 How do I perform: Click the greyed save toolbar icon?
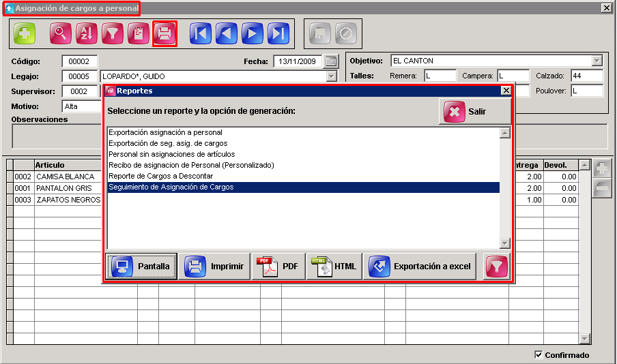pyautogui.click(x=320, y=34)
